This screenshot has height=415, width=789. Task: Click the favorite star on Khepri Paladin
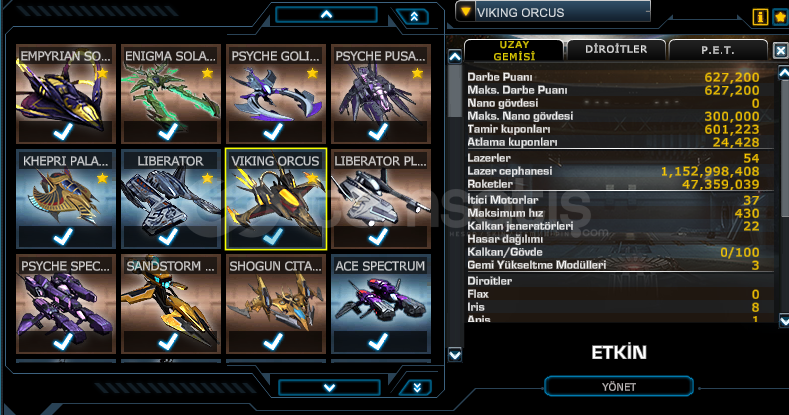coord(102,178)
